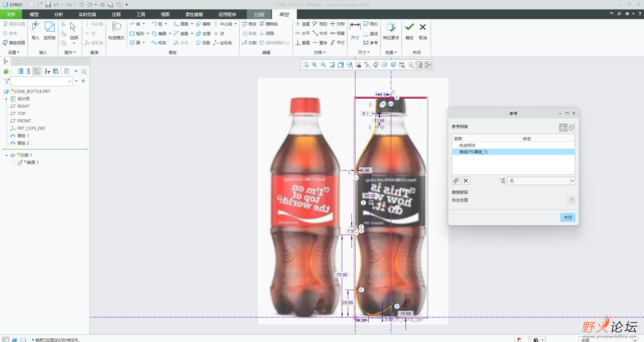
Task: Open the 视图 ribbon tab
Action: [165, 14]
